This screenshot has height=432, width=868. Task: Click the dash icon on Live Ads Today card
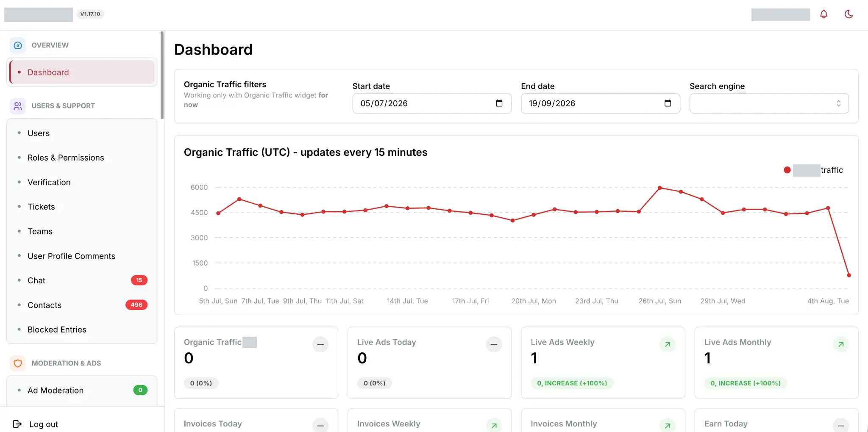click(x=494, y=344)
